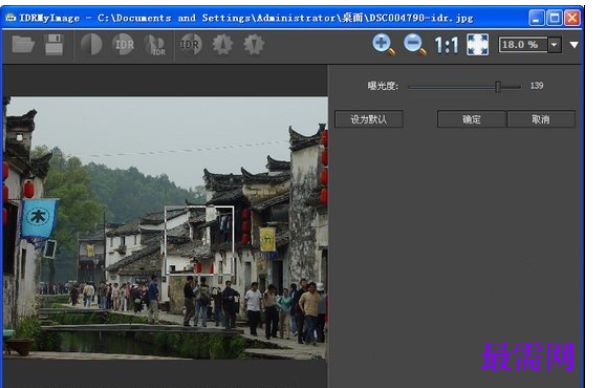593x388 pixels.
Task: Click the split IDR icon with small label
Action: point(155,45)
